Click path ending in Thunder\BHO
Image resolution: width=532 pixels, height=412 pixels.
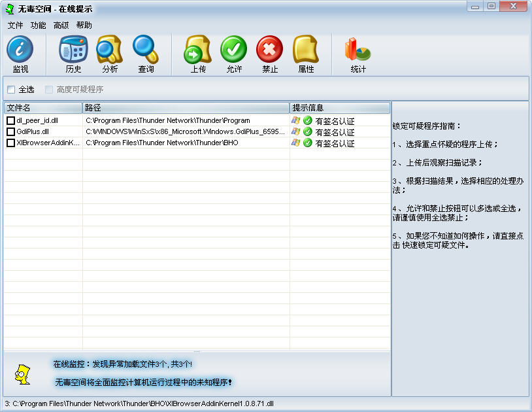pos(162,143)
